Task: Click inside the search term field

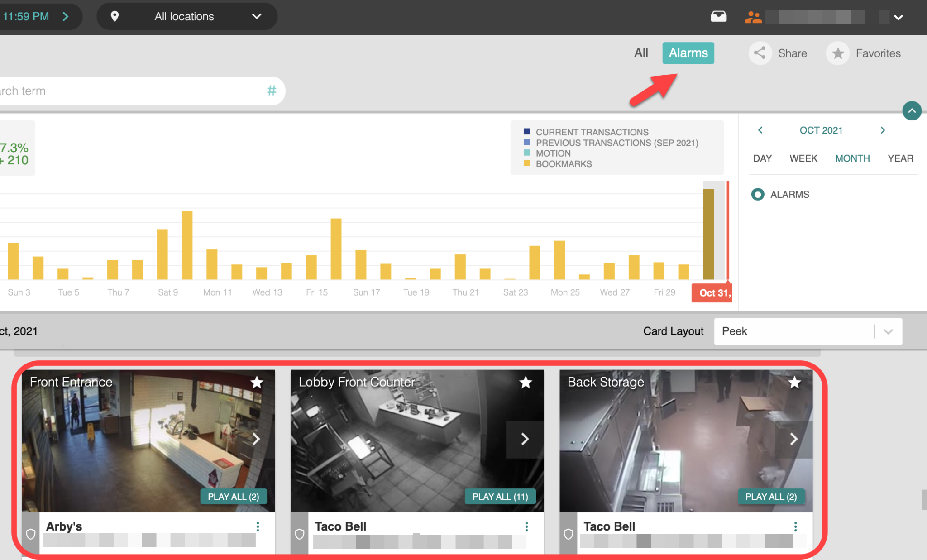Action: 113,91
